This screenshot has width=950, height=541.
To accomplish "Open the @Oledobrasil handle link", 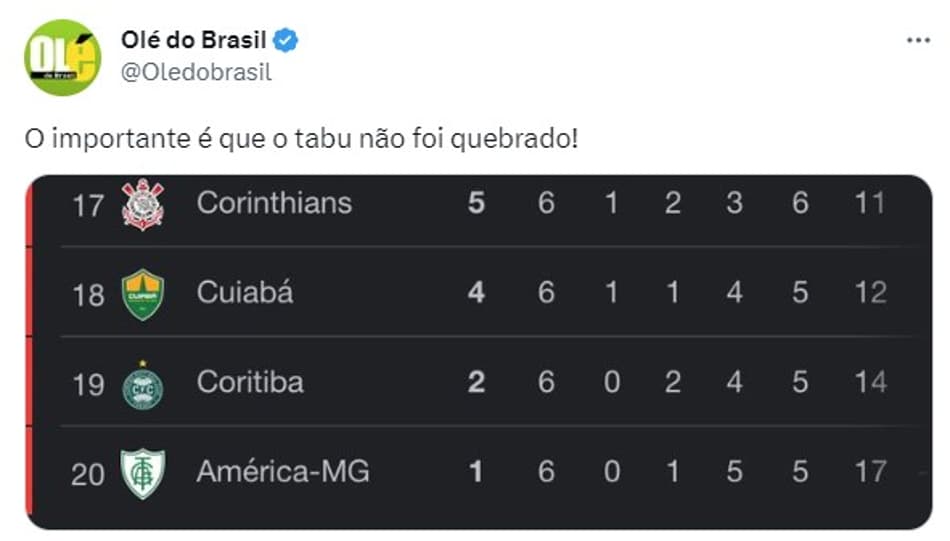I will tap(196, 72).
